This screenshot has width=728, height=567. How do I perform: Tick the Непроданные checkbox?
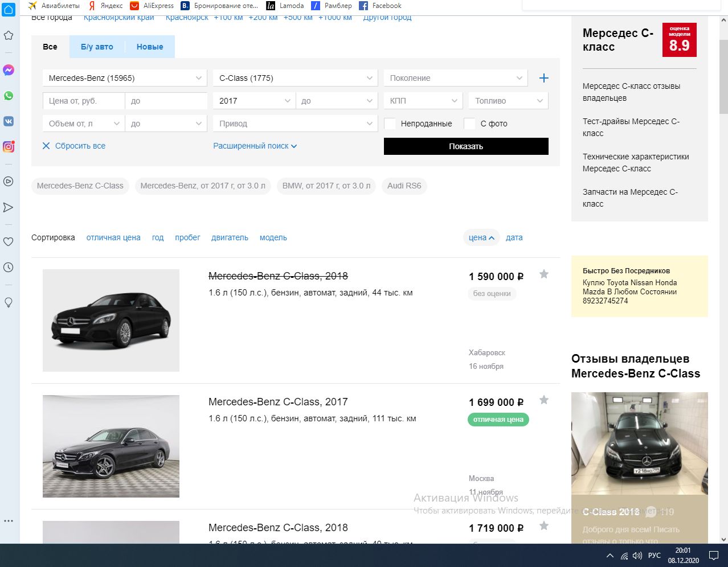coord(390,124)
